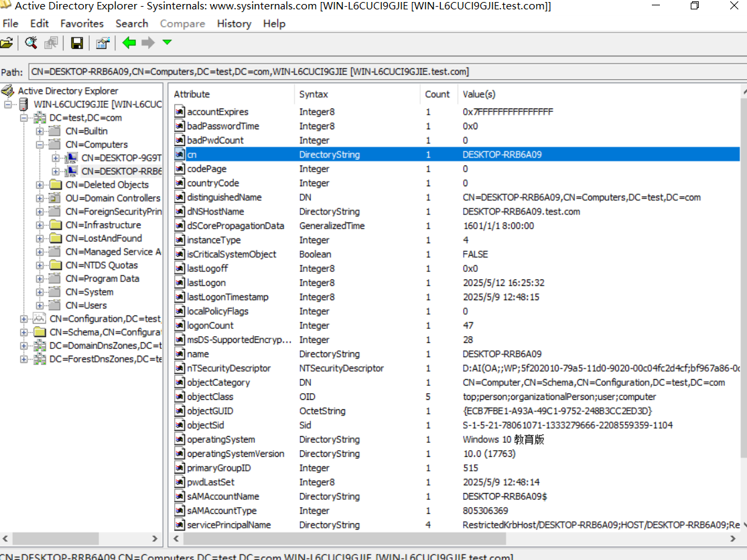Screen dimensions: 747x560
Task: Open the Favorites menu
Action: click(x=82, y=23)
